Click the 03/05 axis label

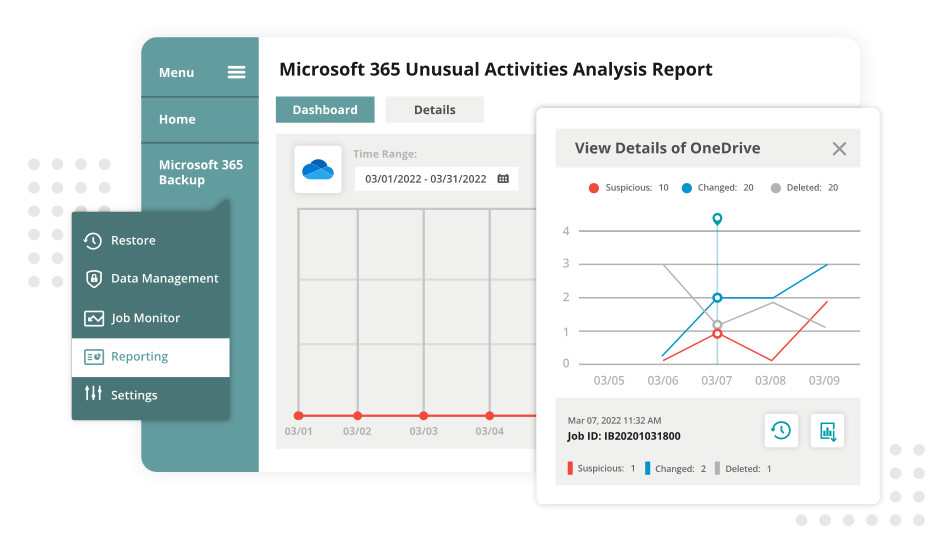pos(609,381)
